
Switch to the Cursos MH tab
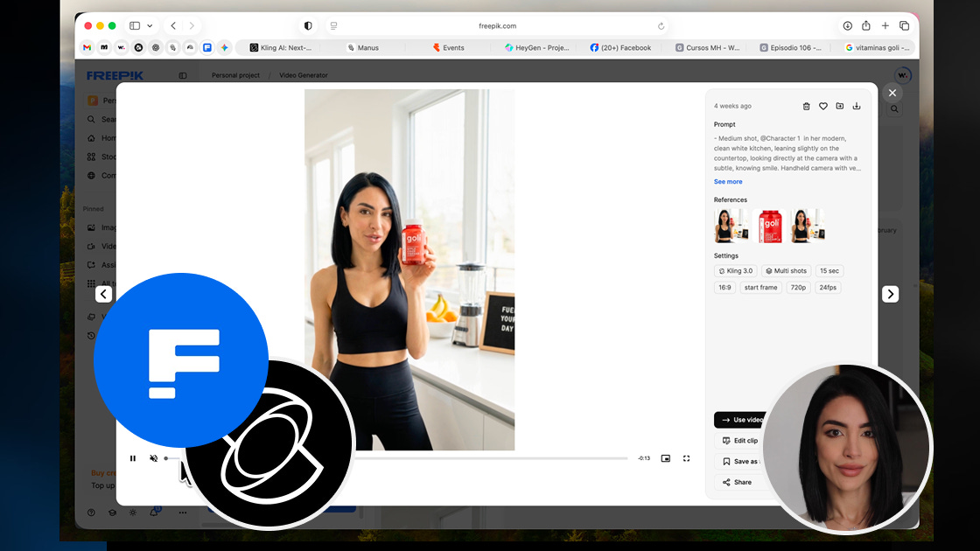(x=707, y=47)
